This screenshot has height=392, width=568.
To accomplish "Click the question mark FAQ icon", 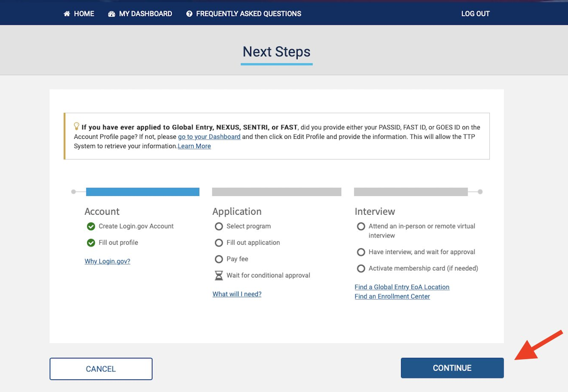I will click(x=189, y=14).
